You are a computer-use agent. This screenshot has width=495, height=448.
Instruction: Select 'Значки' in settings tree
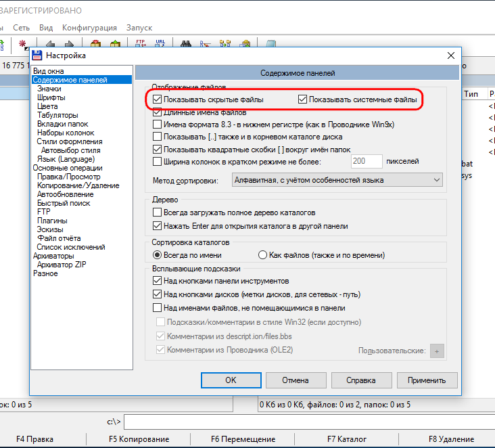pos(49,89)
